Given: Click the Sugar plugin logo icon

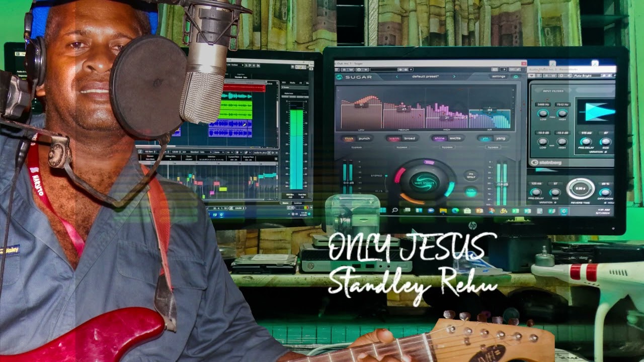Looking at the screenshot, I should [340, 77].
